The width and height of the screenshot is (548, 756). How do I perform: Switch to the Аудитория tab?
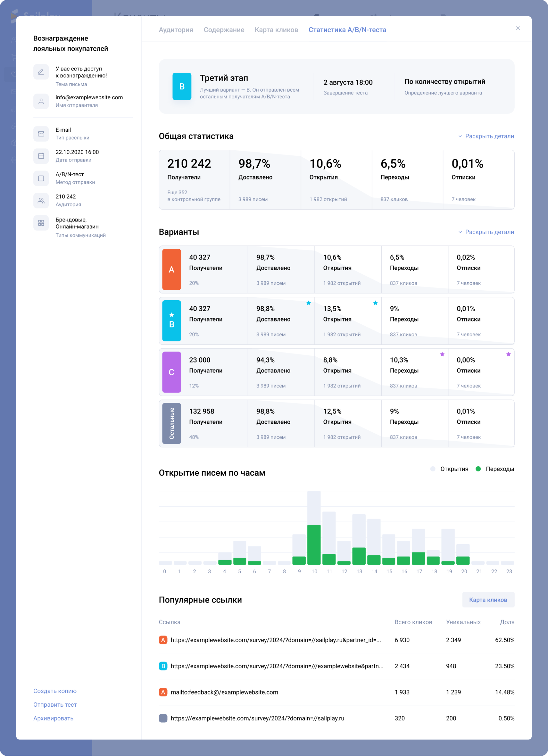(x=176, y=30)
